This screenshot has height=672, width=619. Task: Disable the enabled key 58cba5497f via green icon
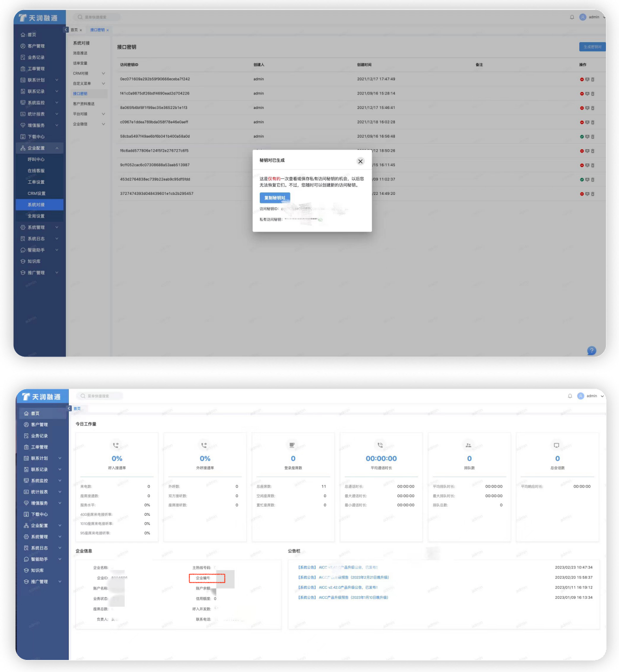pyautogui.click(x=582, y=137)
